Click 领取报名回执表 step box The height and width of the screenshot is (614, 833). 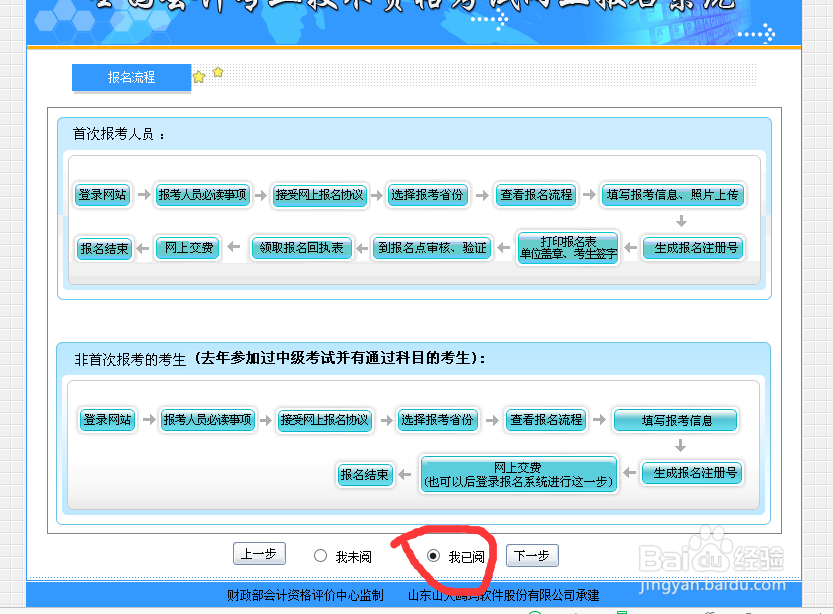(302, 248)
